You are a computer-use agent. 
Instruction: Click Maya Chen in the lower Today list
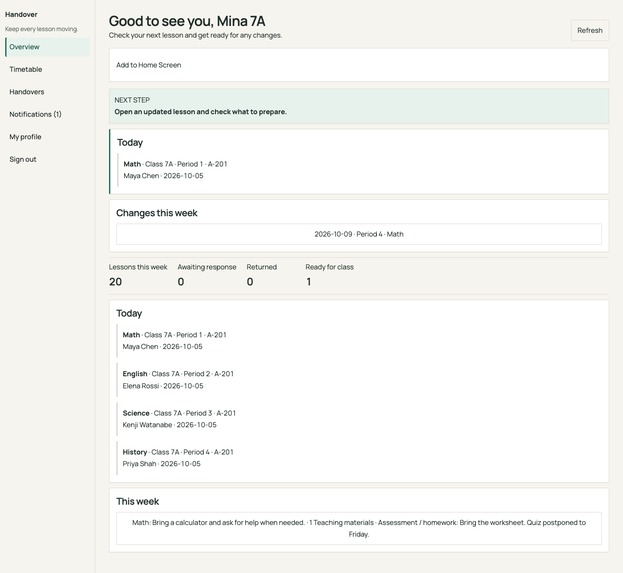coord(140,347)
